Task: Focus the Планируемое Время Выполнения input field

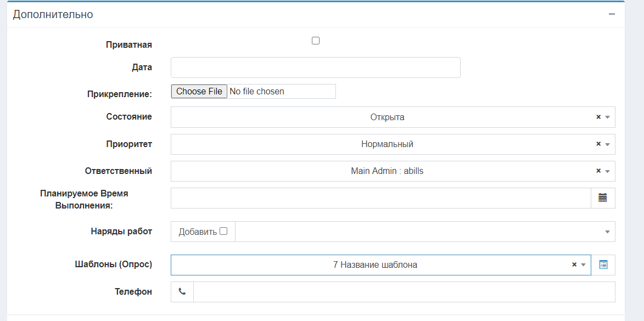Action: [380, 198]
